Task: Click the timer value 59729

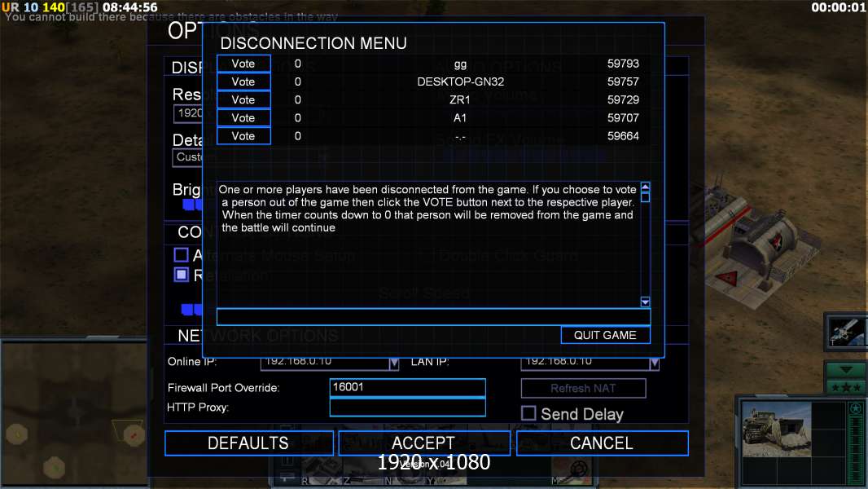Action: click(x=623, y=99)
